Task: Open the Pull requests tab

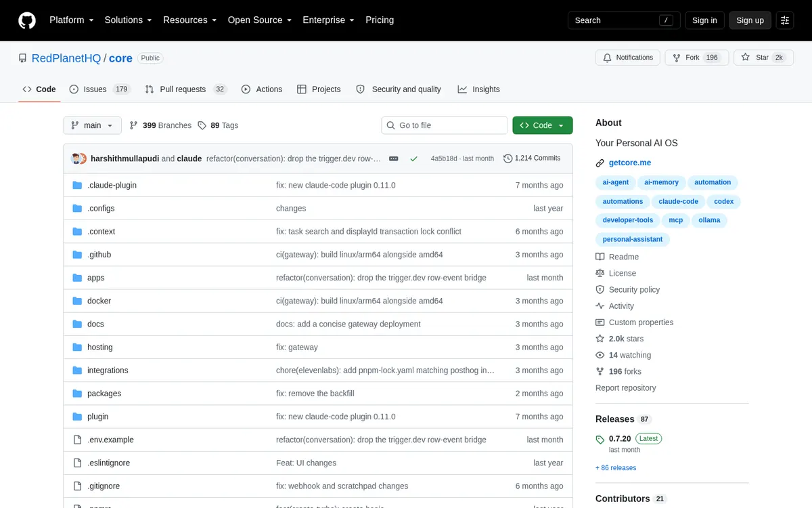Action: pos(186,89)
